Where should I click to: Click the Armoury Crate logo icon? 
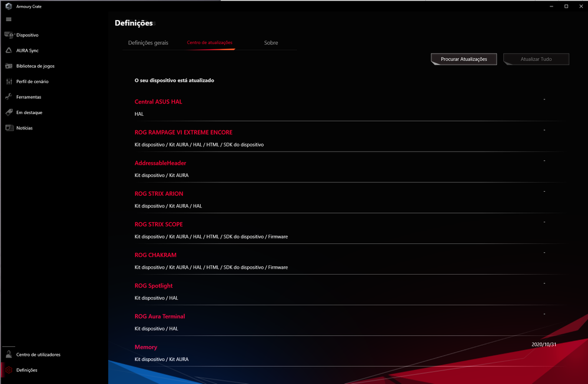coord(9,6)
